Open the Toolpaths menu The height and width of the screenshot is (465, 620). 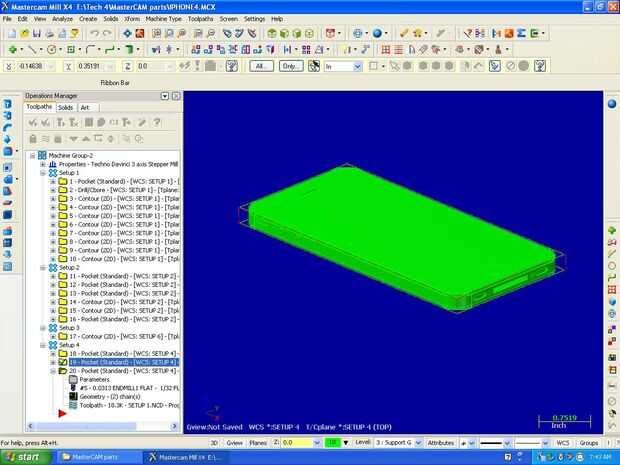(x=200, y=19)
